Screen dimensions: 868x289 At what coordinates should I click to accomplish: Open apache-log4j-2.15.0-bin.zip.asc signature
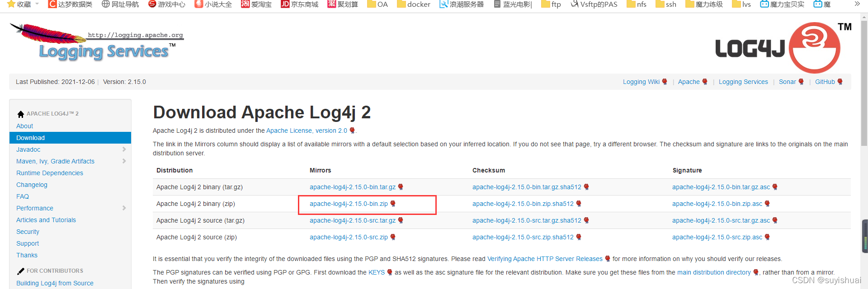pos(717,204)
